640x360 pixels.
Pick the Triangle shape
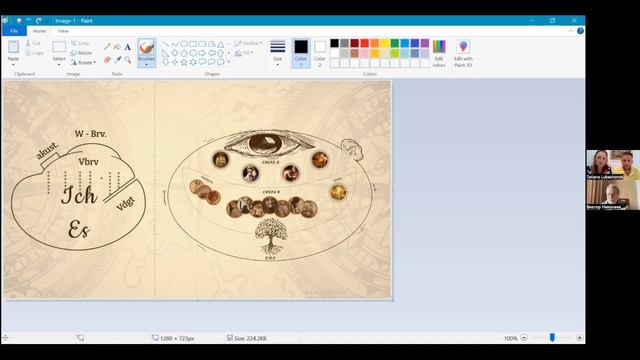pyautogui.click(x=221, y=44)
